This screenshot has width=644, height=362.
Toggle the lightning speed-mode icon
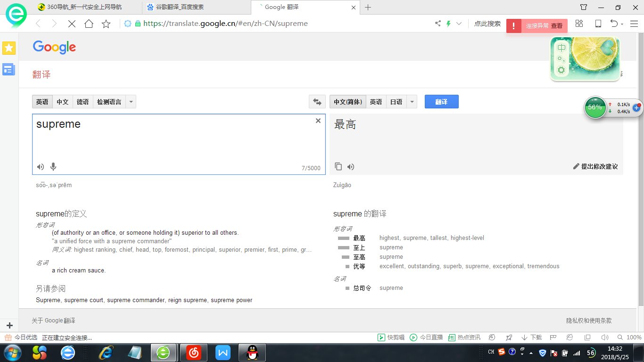(448, 23)
